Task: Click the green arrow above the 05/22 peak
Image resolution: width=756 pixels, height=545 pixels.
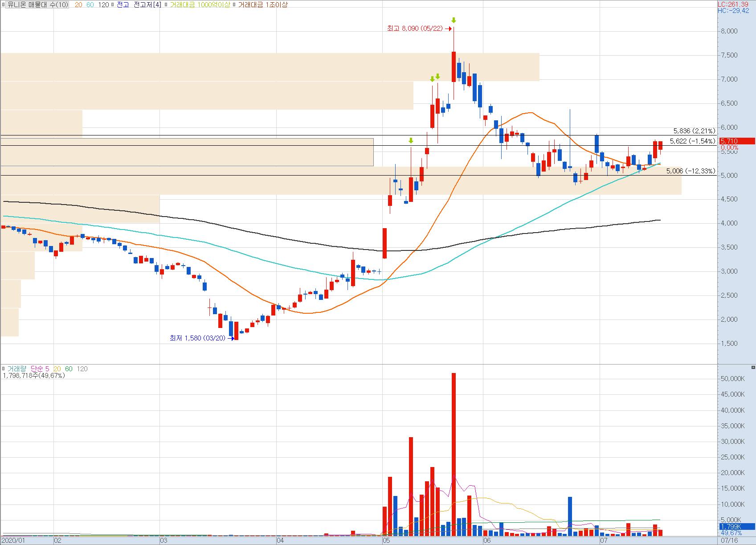Action: point(454,20)
